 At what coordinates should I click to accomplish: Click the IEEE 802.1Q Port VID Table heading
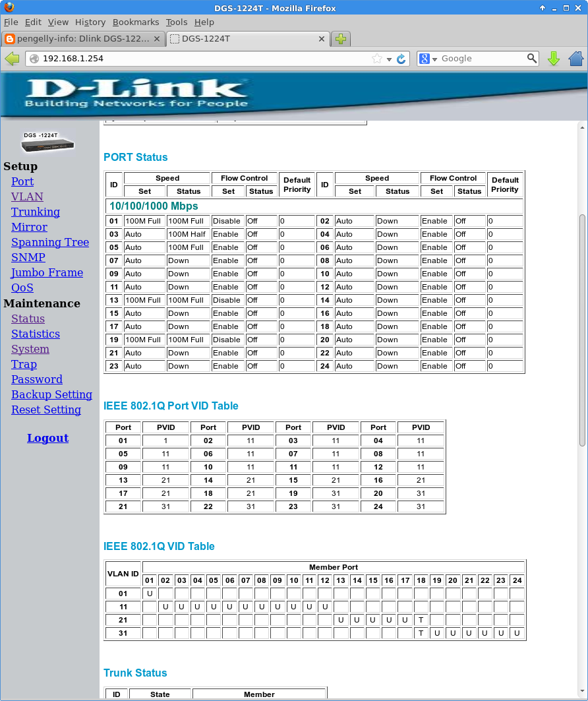click(171, 406)
